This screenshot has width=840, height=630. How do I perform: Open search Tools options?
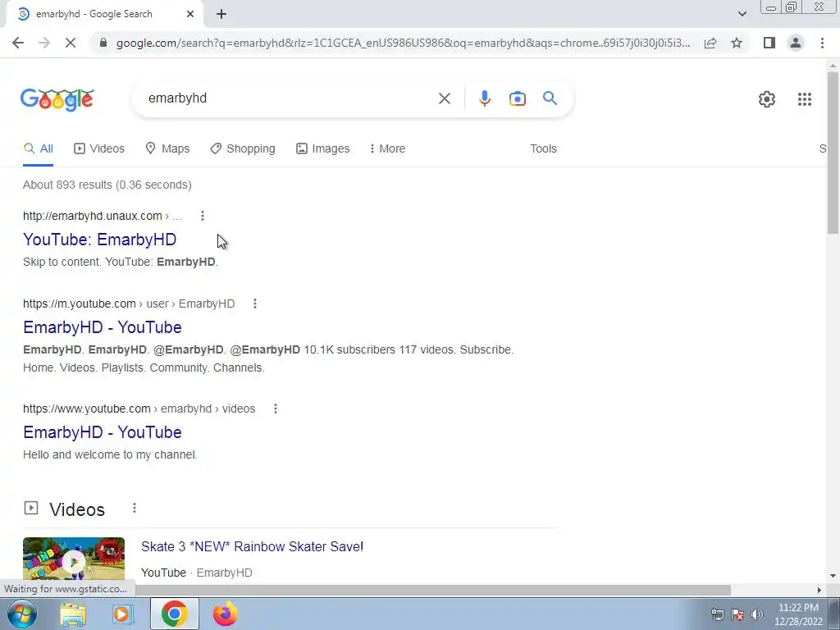pos(543,149)
